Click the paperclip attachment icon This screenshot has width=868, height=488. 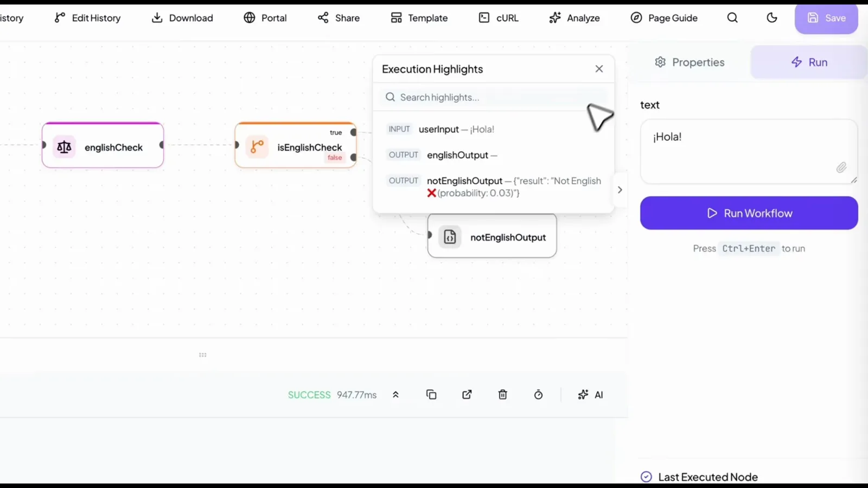tap(841, 168)
